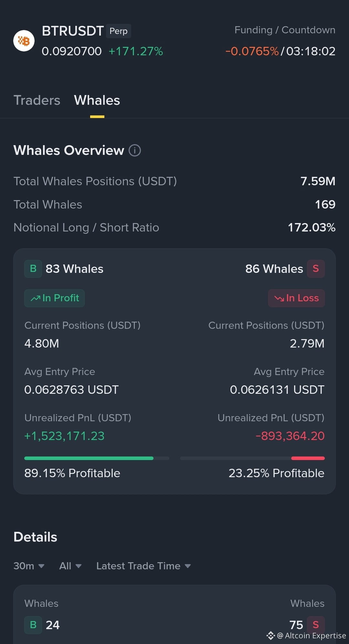Tap the In Loss trend badge

pyautogui.click(x=296, y=298)
